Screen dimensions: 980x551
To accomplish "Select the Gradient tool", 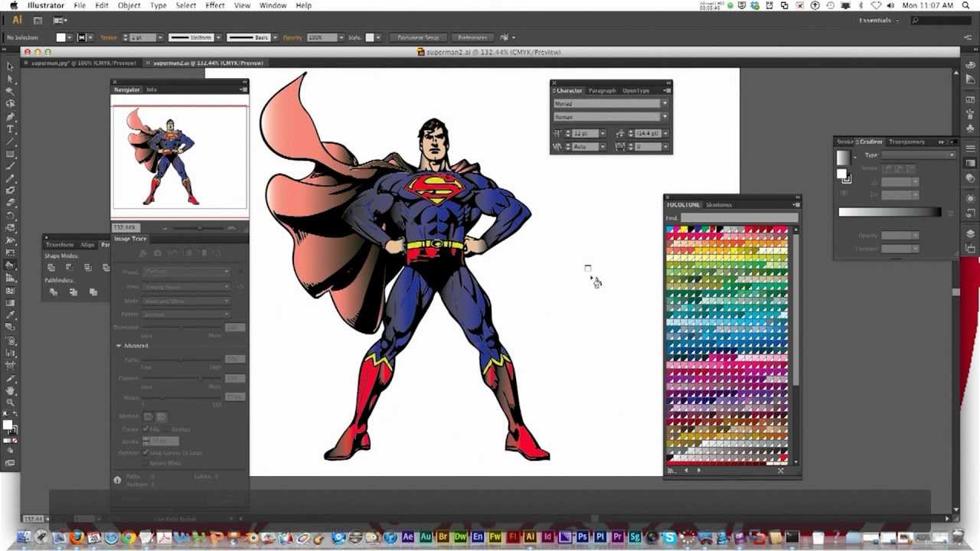I will [11, 304].
